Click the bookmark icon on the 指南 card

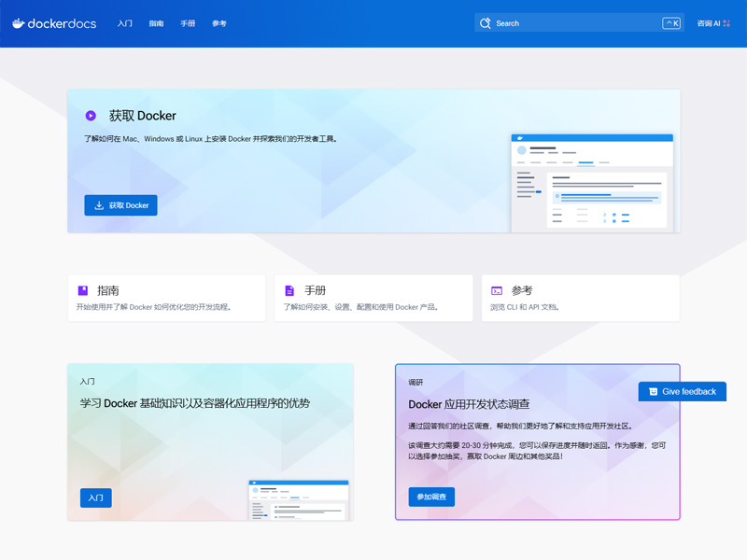83,290
